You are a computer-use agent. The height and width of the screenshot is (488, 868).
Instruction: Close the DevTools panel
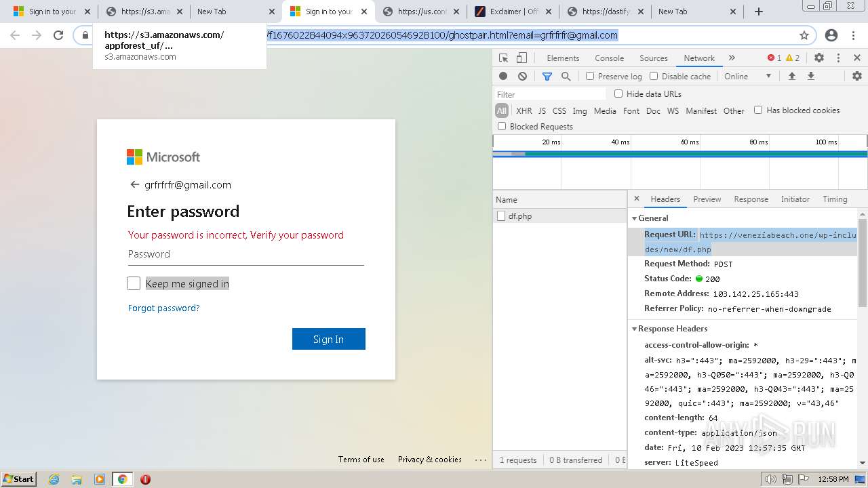tap(857, 58)
